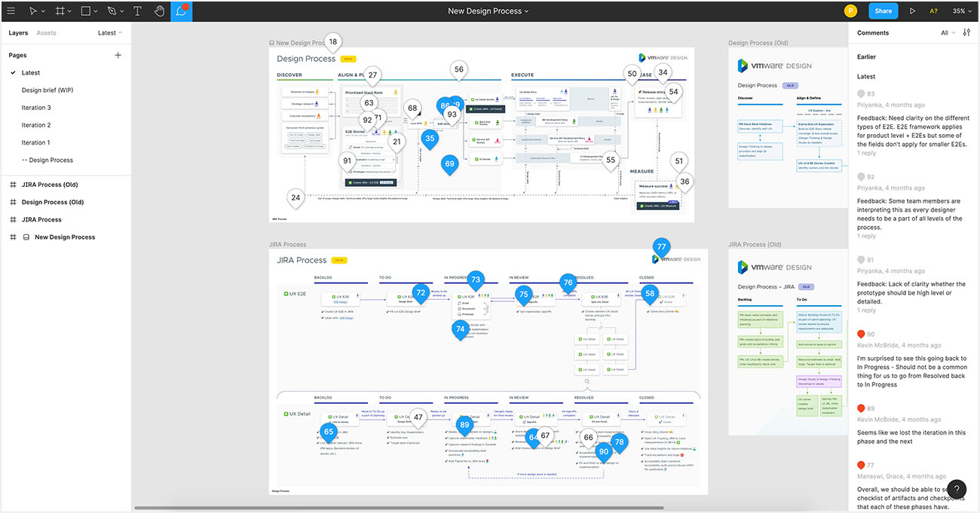This screenshot has height=513, width=980.
Task: Select the Text tool
Action: (137, 11)
